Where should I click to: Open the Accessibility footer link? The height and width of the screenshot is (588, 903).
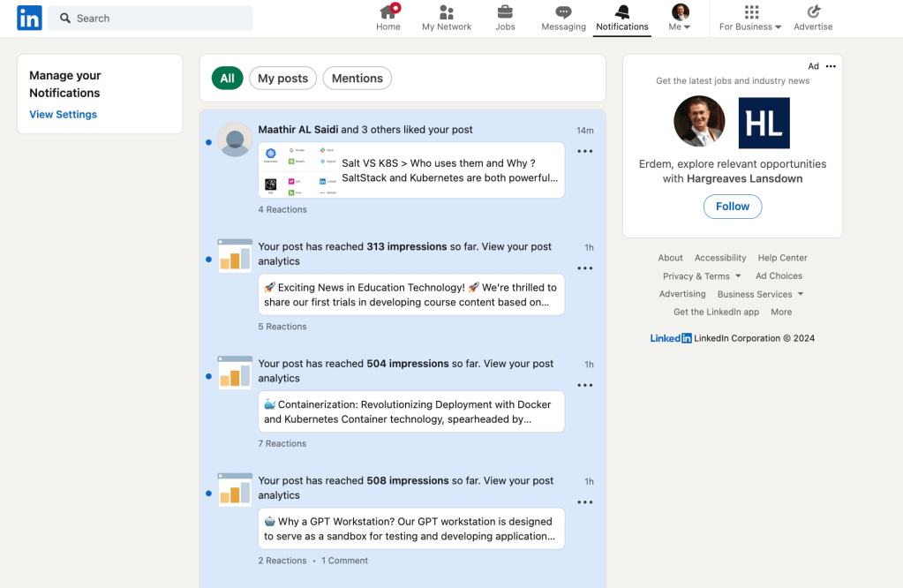pyautogui.click(x=720, y=258)
